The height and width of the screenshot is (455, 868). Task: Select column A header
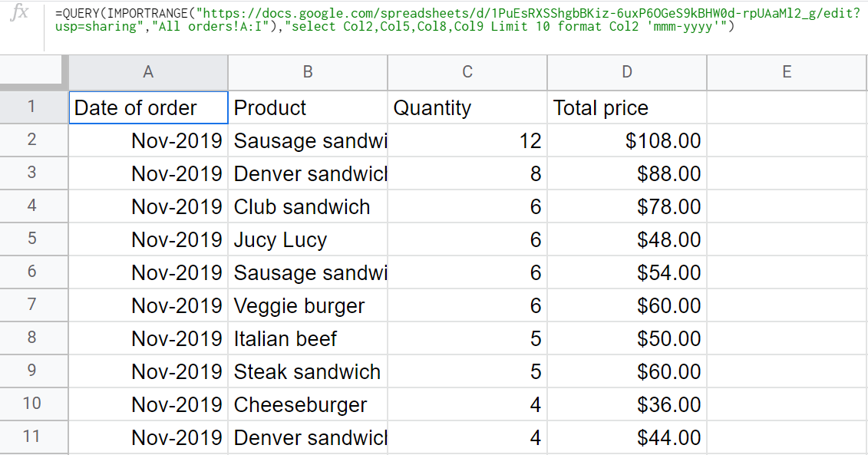coord(148,72)
